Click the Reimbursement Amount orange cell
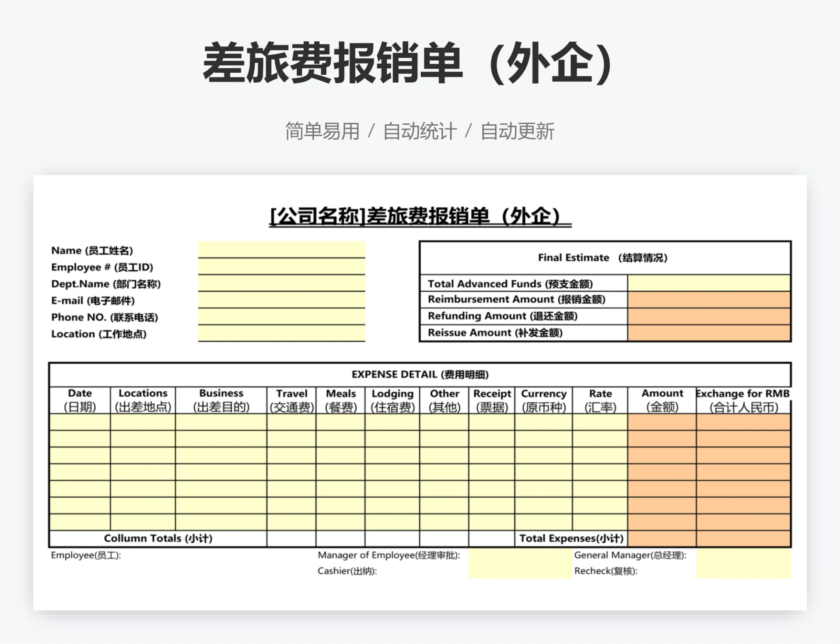The width and height of the screenshot is (840, 644). click(711, 300)
